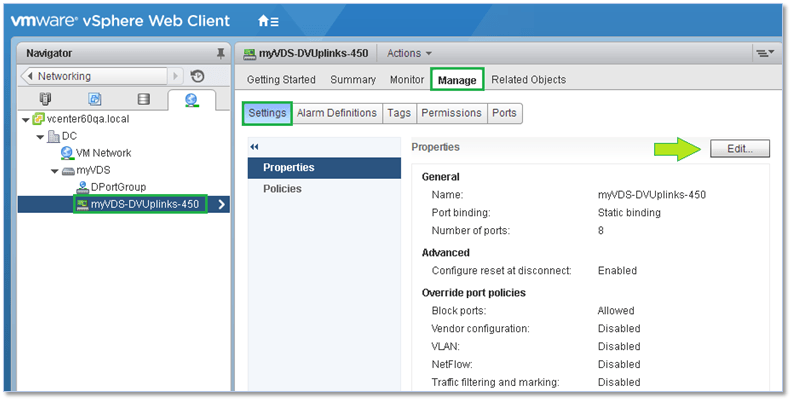Switch to VMs and Templates view icon
Viewport: 792px width, 401px height.
pos(94,99)
